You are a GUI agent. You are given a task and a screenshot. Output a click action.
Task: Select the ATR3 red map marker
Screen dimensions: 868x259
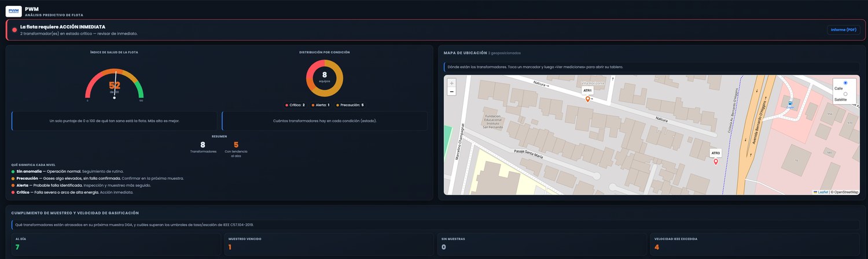click(716, 162)
